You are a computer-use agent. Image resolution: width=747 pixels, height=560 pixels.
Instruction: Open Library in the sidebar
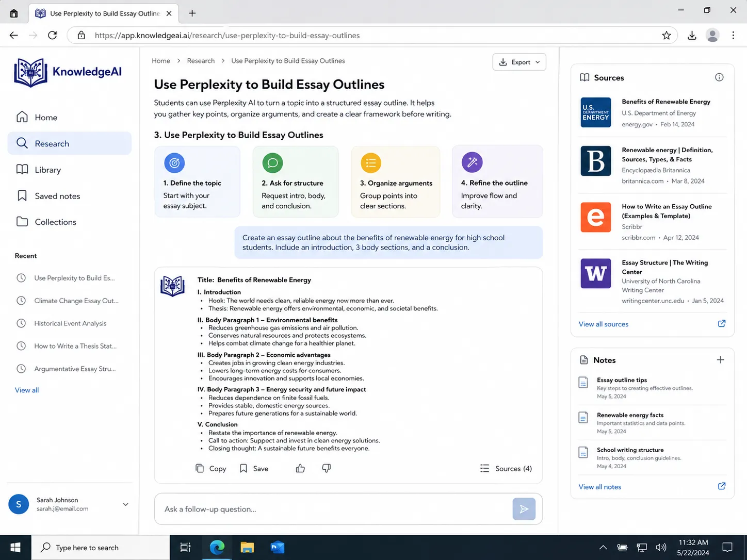(70, 170)
